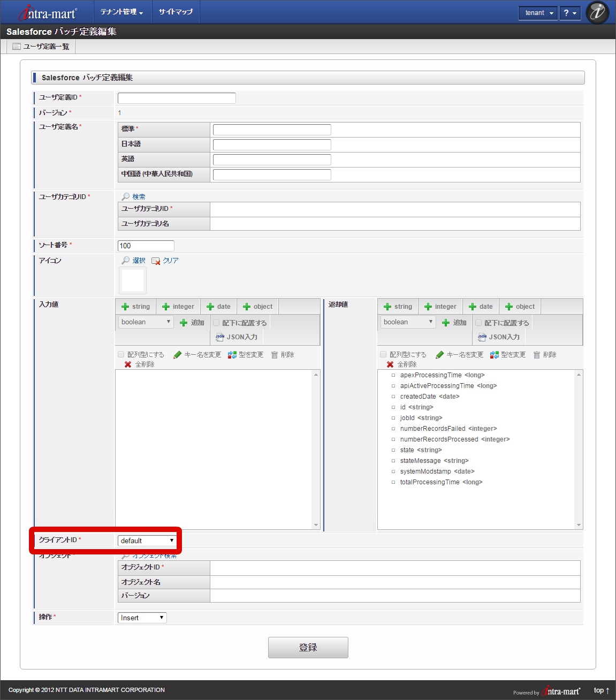Add integer in 返却値 panel

pyautogui.click(x=440, y=307)
